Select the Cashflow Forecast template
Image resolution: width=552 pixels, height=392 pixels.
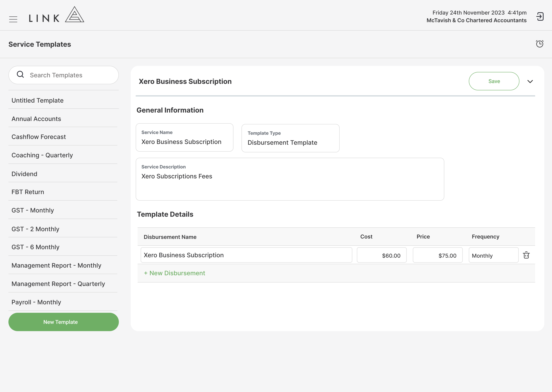(x=63, y=137)
